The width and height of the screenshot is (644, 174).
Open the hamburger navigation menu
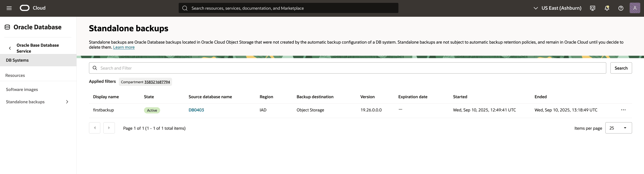tap(9, 8)
